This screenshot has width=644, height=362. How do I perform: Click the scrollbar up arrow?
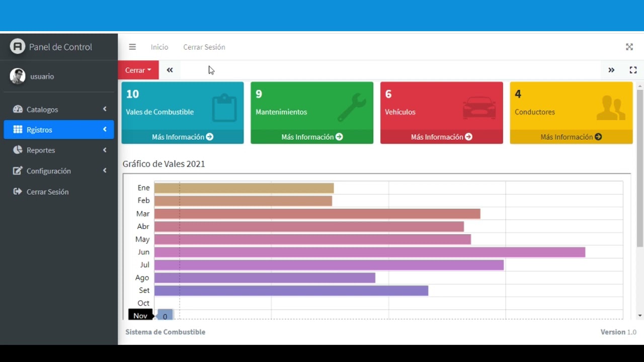pyautogui.click(x=640, y=86)
